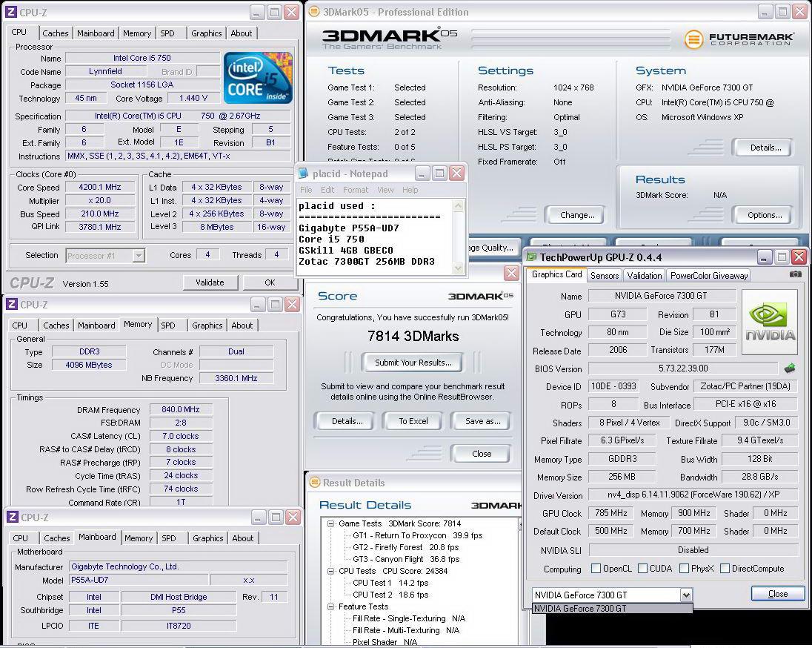Click the BIOS version save chip icon

coord(790,368)
